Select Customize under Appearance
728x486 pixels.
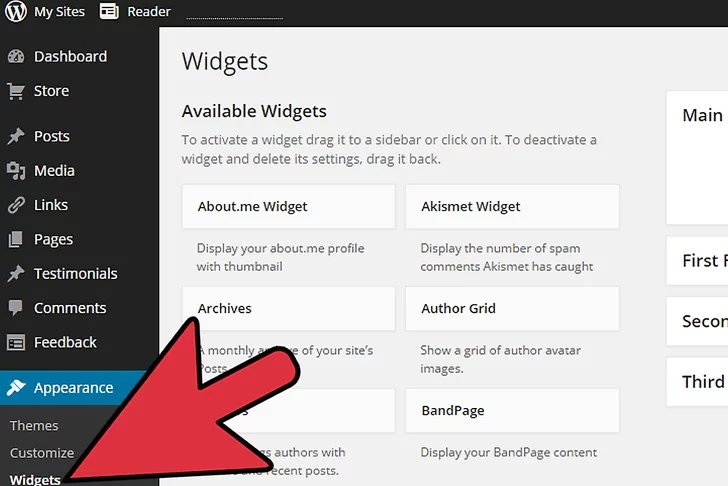(x=42, y=453)
